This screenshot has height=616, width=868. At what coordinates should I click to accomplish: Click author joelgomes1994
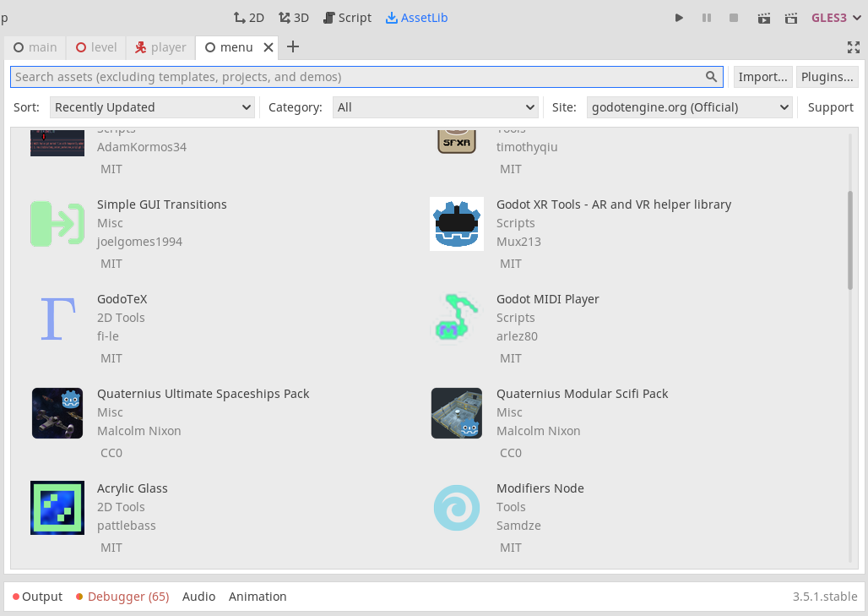[x=139, y=242]
